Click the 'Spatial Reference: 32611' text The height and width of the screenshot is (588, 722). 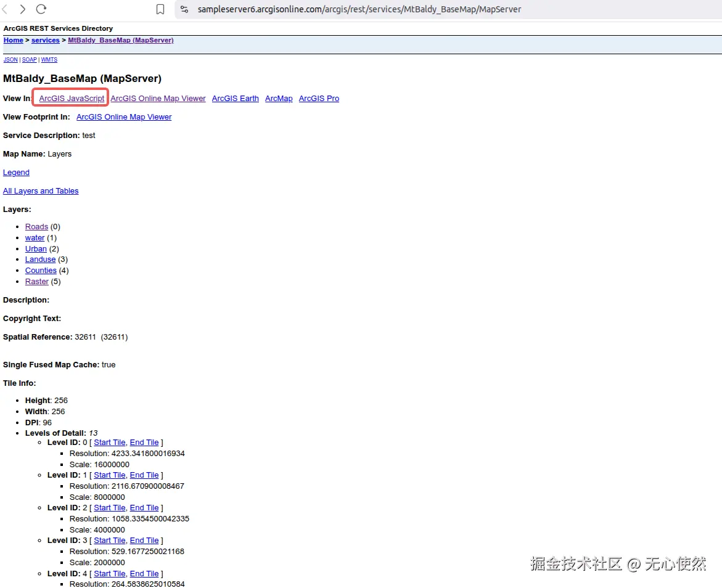point(49,337)
